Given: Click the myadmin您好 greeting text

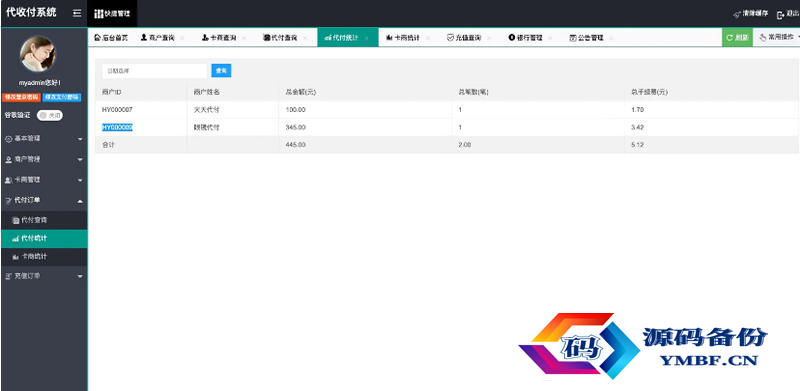Looking at the screenshot, I should click(x=40, y=83).
